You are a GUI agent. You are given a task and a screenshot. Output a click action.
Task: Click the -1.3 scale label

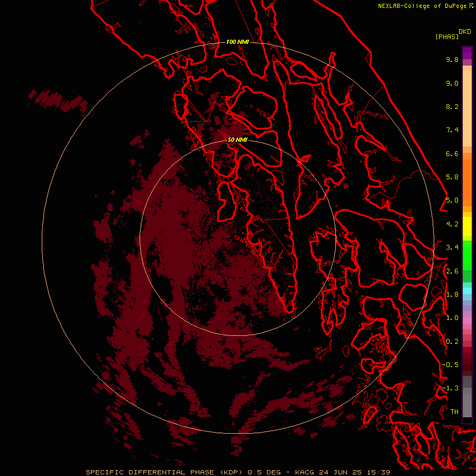pos(450,388)
